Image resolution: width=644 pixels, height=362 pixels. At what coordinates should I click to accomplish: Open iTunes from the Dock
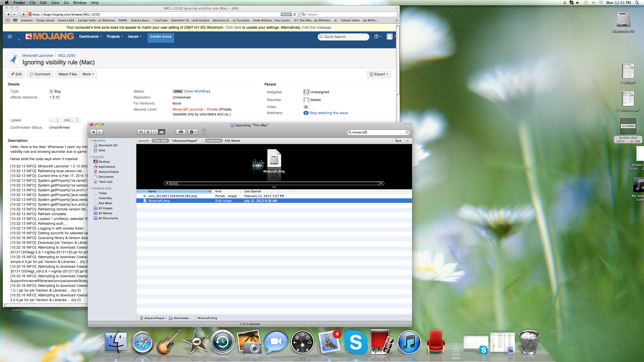pyautogui.click(x=409, y=342)
